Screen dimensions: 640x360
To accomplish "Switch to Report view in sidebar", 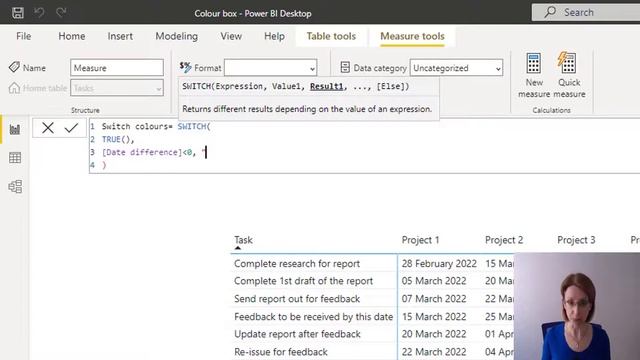I will (15, 129).
